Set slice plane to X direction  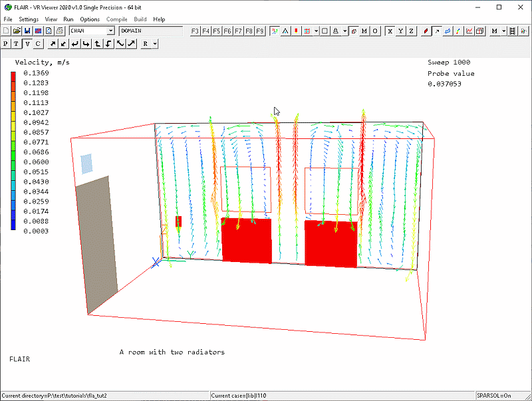tap(390, 31)
